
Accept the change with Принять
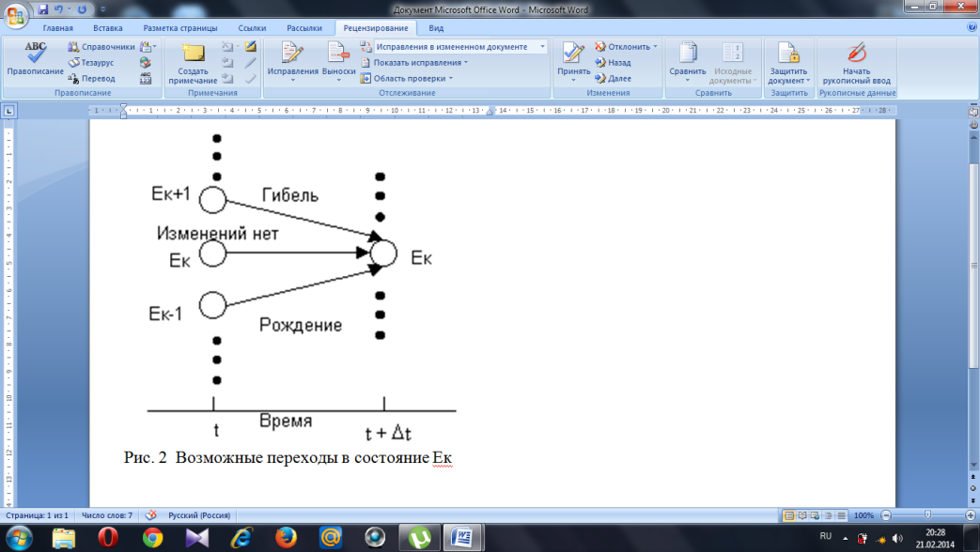click(574, 62)
